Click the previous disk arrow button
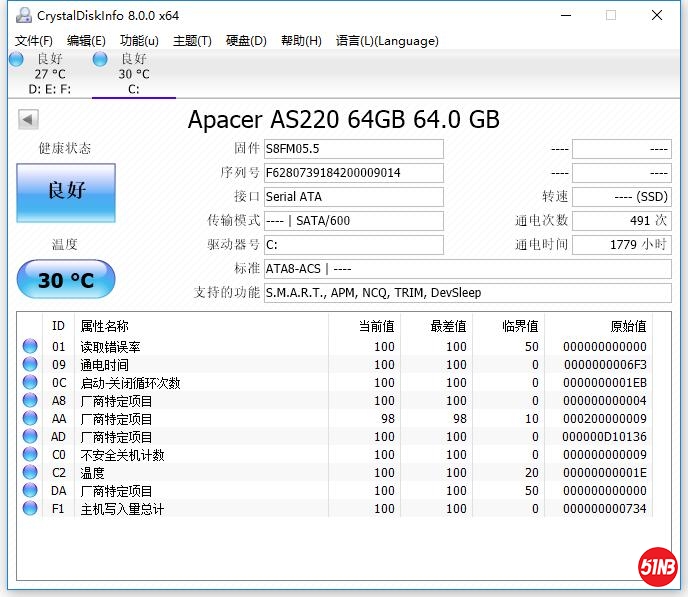The height and width of the screenshot is (597, 688). click(28, 120)
